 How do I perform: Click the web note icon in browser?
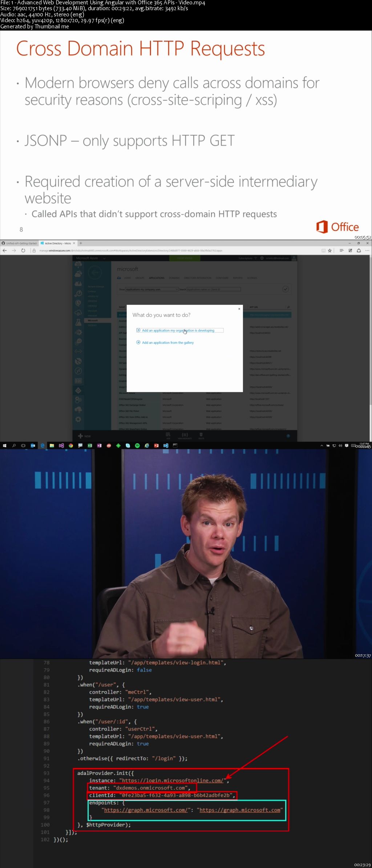click(x=350, y=251)
